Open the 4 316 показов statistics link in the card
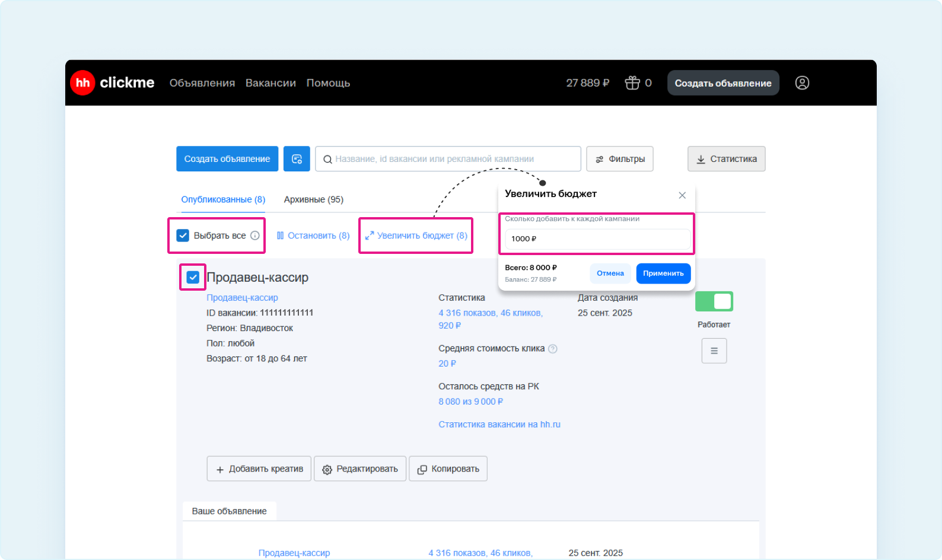 coord(491,319)
